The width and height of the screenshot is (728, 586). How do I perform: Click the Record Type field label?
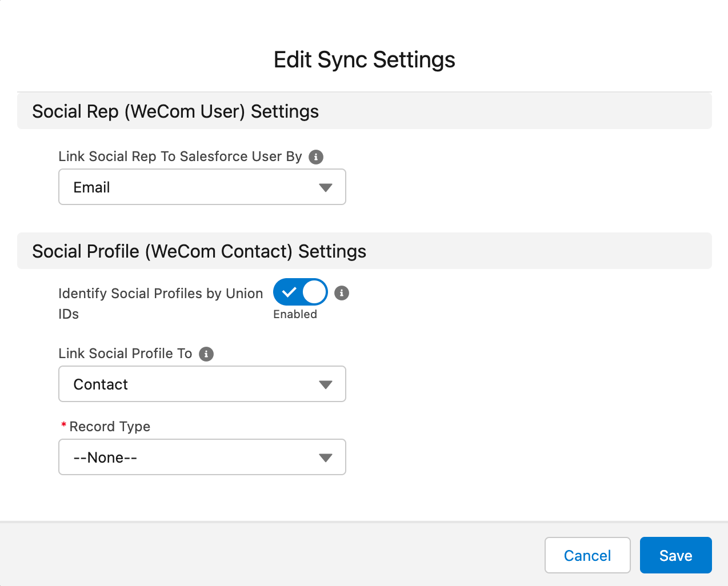[110, 427]
